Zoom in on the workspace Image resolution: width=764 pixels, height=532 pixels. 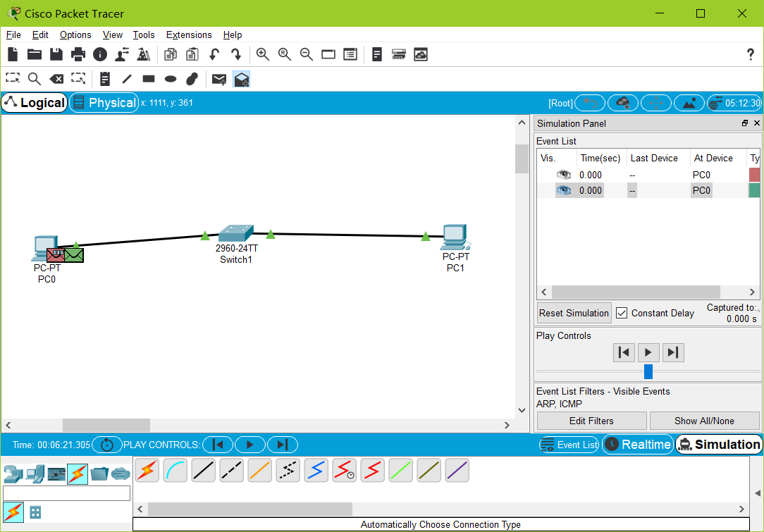coord(263,54)
